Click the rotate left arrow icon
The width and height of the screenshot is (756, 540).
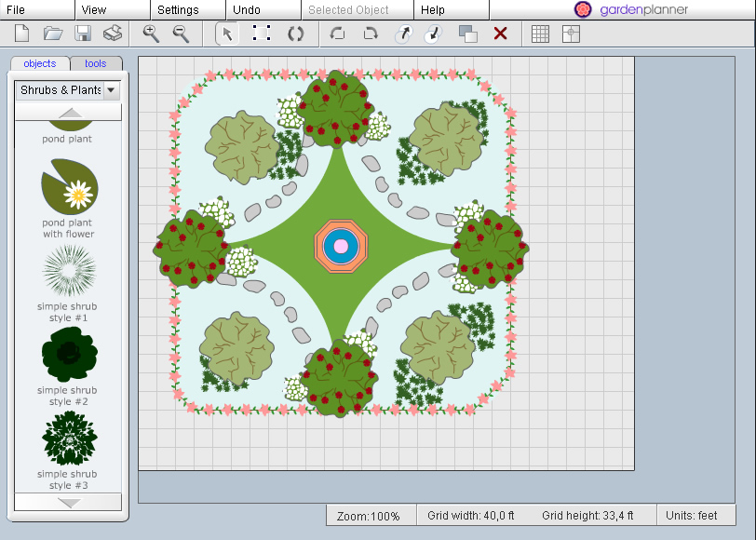(337, 34)
